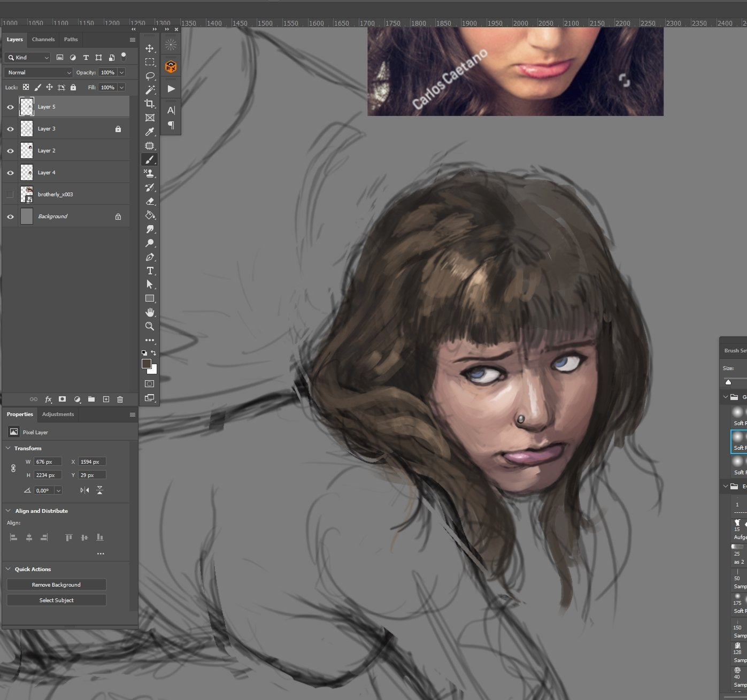Select the Zoom tool
The height and width of the screenshot is (700, 747).
(x=150, y=326)
